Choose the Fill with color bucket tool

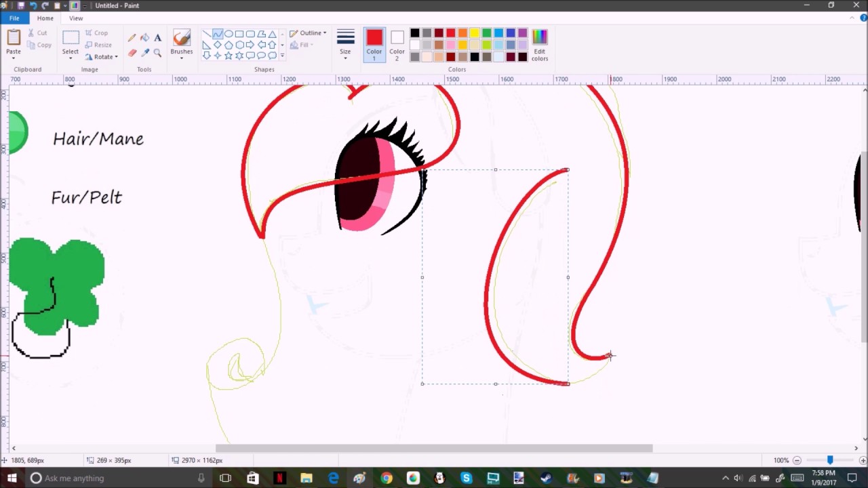point(144,38)
